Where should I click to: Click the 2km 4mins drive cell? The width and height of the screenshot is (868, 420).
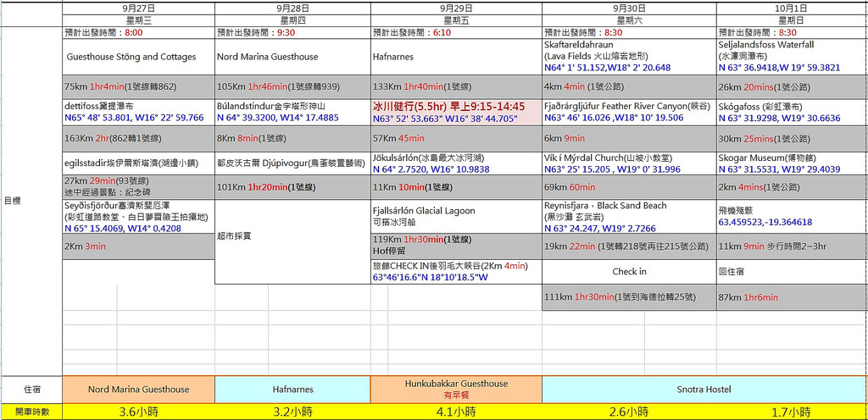pyautogui.click(x=793, y=187)
